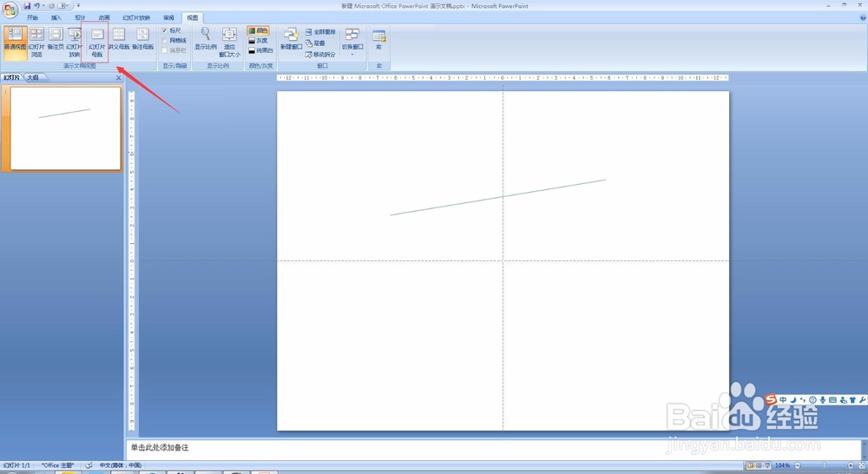Click language 中文(简体, 中国) in status bar

(120, 465)
